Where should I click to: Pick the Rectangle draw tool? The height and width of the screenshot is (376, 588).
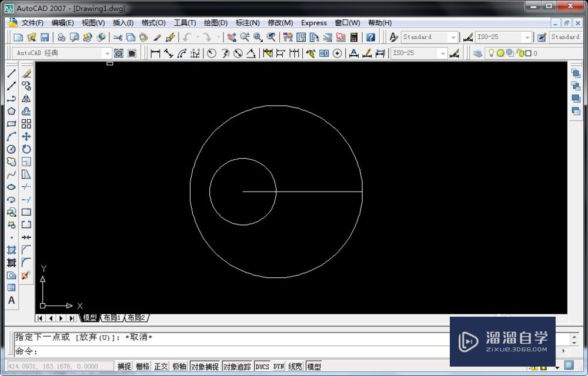pos(11,124)
